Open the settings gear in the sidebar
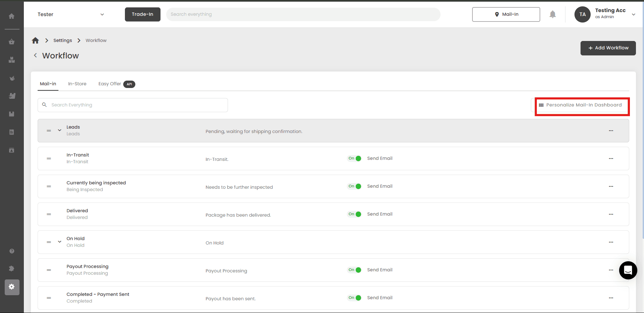The image size is (644, 313). [12, 287]
